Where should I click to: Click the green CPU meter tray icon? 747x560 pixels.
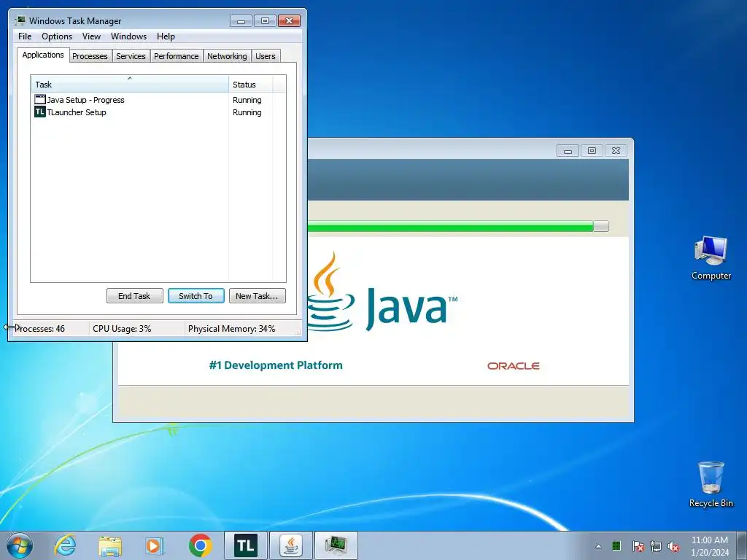point(616,545)
